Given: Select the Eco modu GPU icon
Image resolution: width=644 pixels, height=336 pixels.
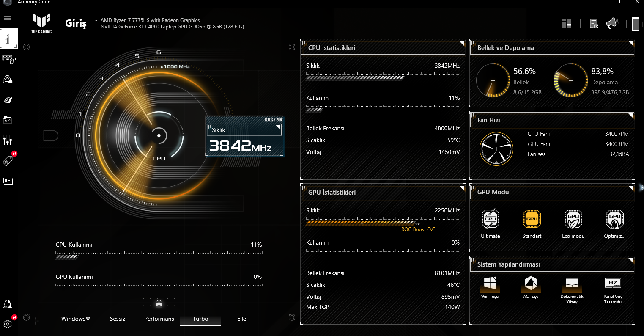Looking at the screenshot, I should click(573, 219).
